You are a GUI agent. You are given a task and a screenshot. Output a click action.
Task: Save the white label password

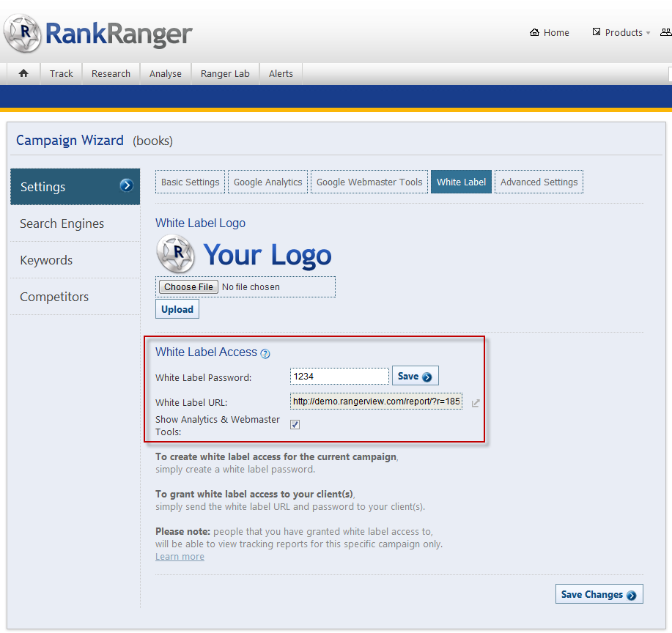tap(415, 377)
